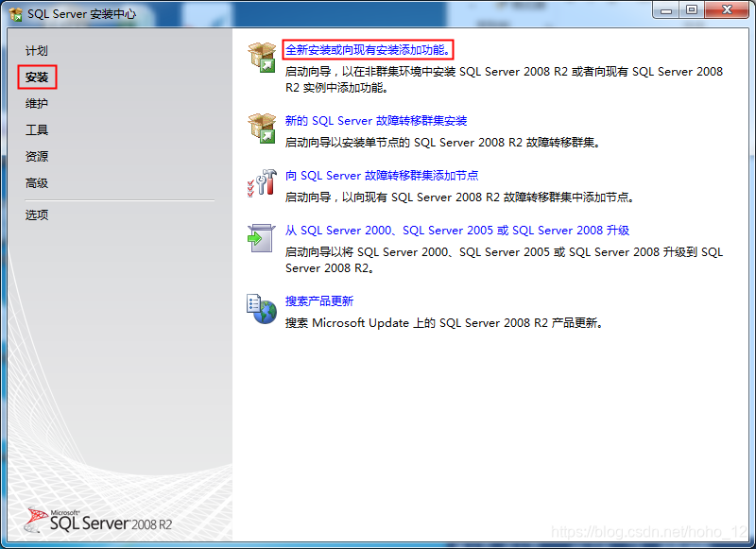The image size is (756, 549).
Task: Click the add-node tools icon
Action: coord(262,183)
